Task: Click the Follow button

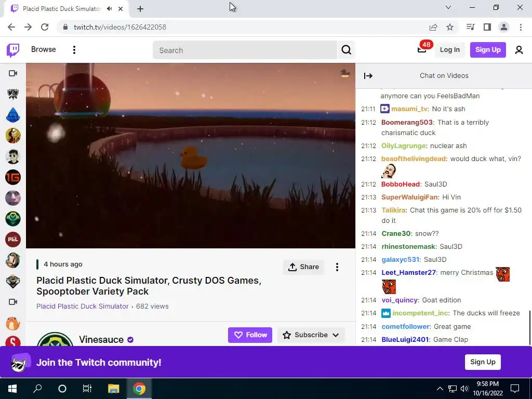Action: coord(250,335)
